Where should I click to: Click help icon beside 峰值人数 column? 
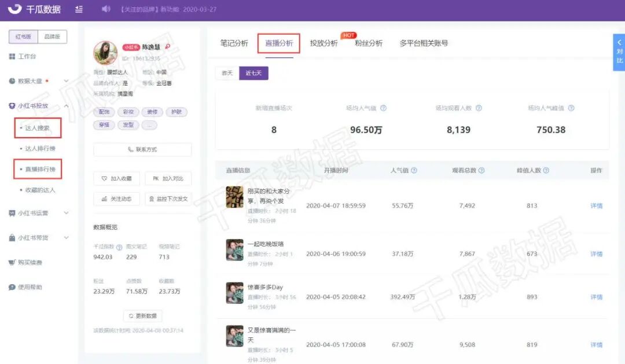546,170
